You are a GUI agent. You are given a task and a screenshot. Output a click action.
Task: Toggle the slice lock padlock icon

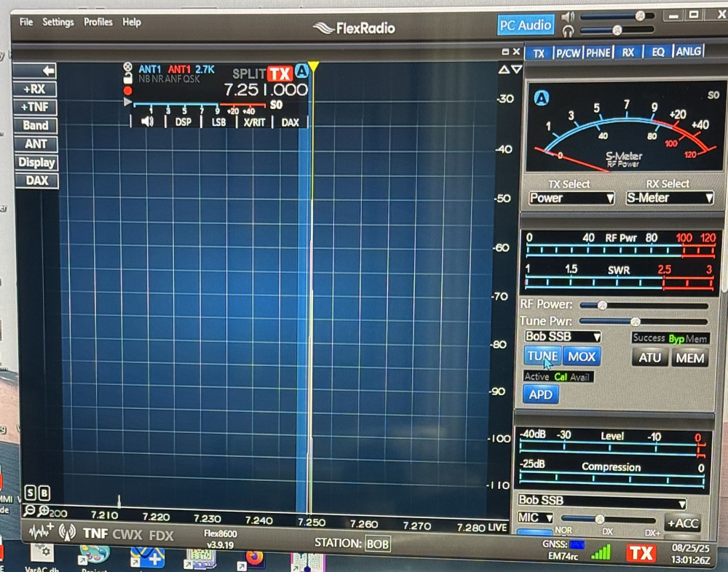(127, 78)
